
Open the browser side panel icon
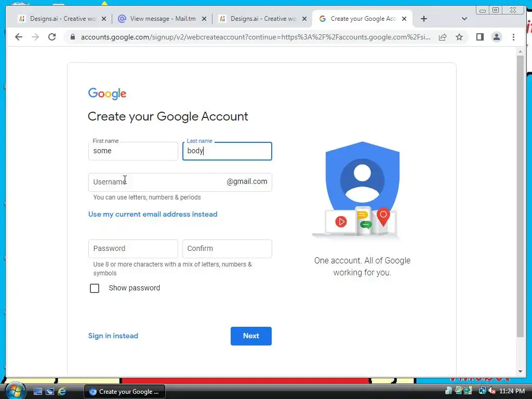point(480,37)
